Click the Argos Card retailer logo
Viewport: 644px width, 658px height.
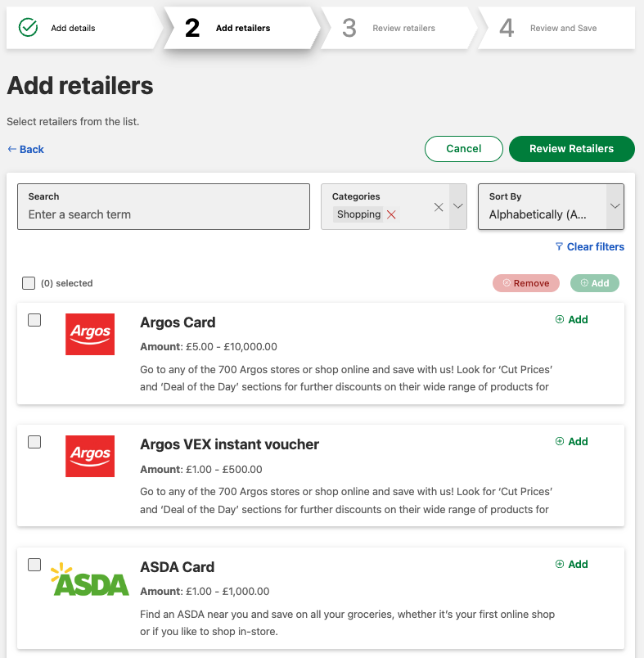click(x=90, y=334)
